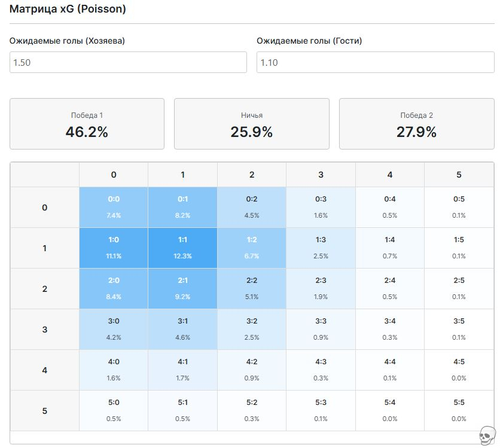Select the 5:0 score cell

(114, 410)
